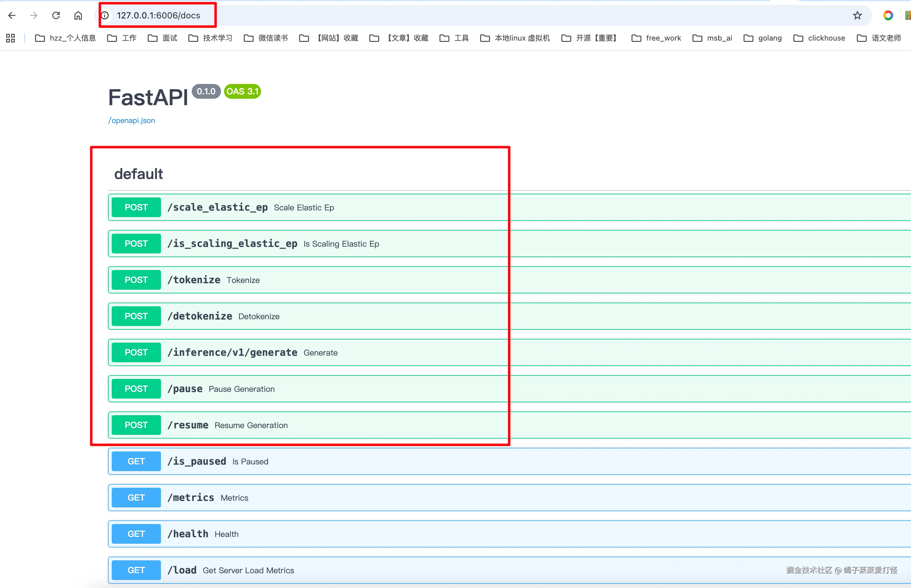Screen dimensions: 911x588
Task: Open the apps grid in bookmarks bar
Action: pyautogui.click(x=11, y=38)
